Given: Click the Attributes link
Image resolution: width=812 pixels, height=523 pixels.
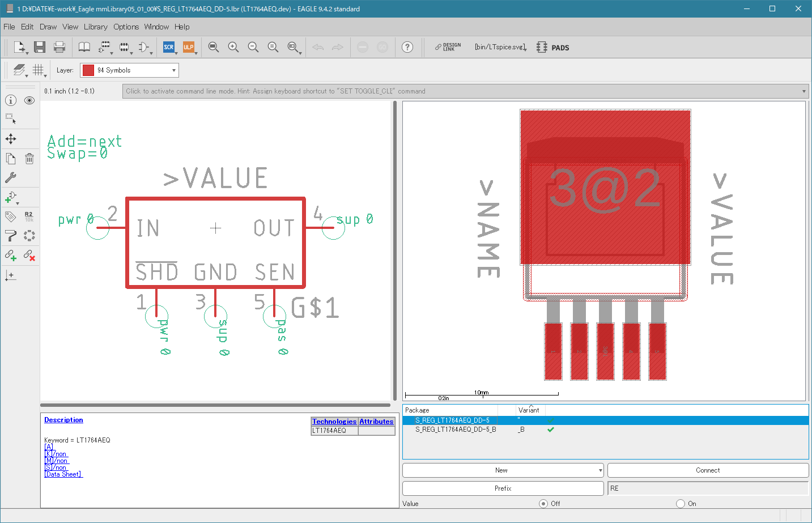Looking at the screenshot, I should (376, 422).
